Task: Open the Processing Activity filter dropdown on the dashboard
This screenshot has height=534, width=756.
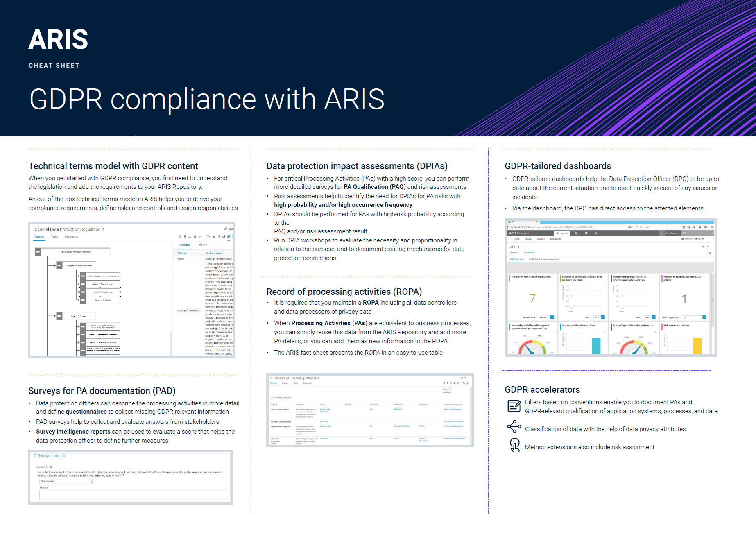Action: (696, 317)
